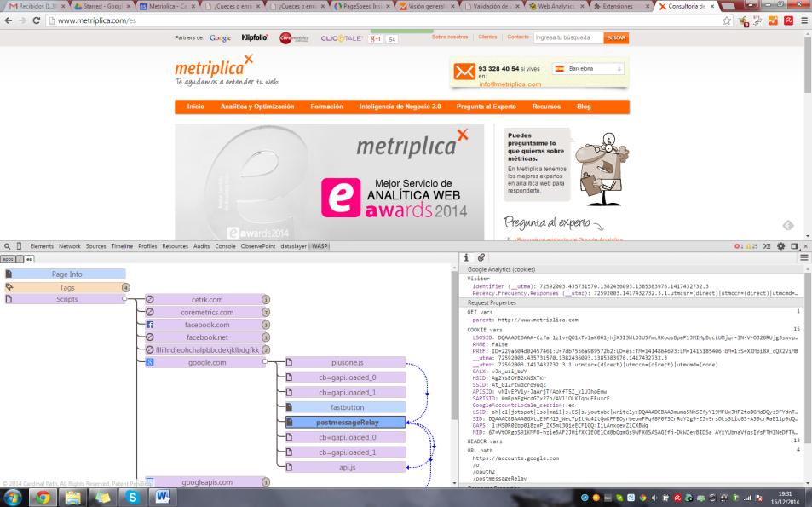The height and width of the screenshot is (507, 812).
Task: Click the orange analytics extension icon
Action: [x=773, y=20]
